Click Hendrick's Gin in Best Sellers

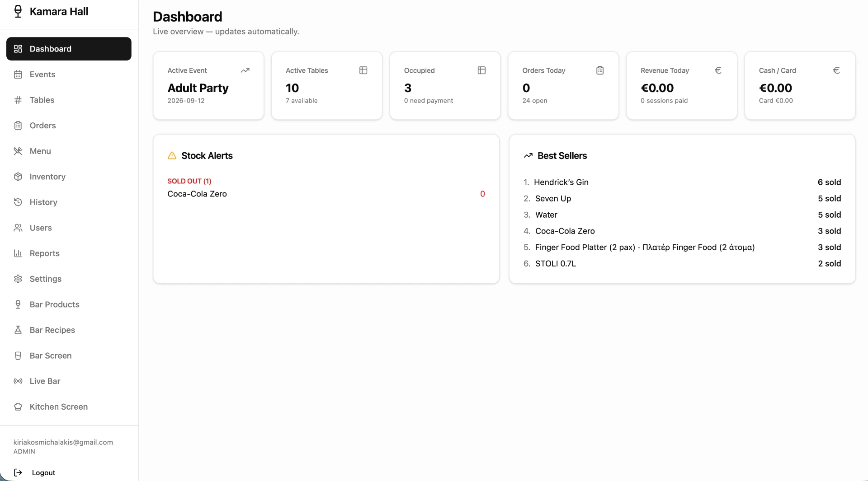point(561,182)
